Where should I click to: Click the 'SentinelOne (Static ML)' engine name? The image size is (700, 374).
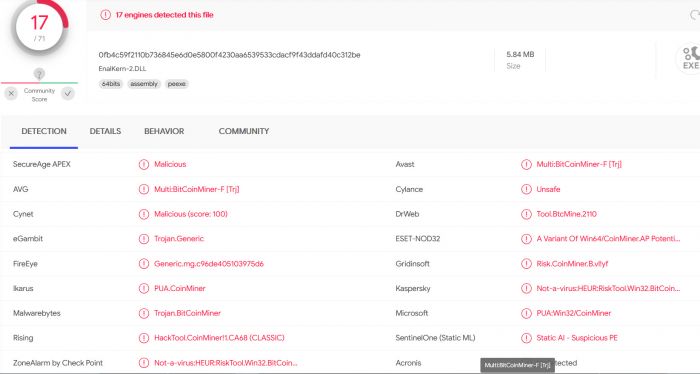[x=435, y=338]
